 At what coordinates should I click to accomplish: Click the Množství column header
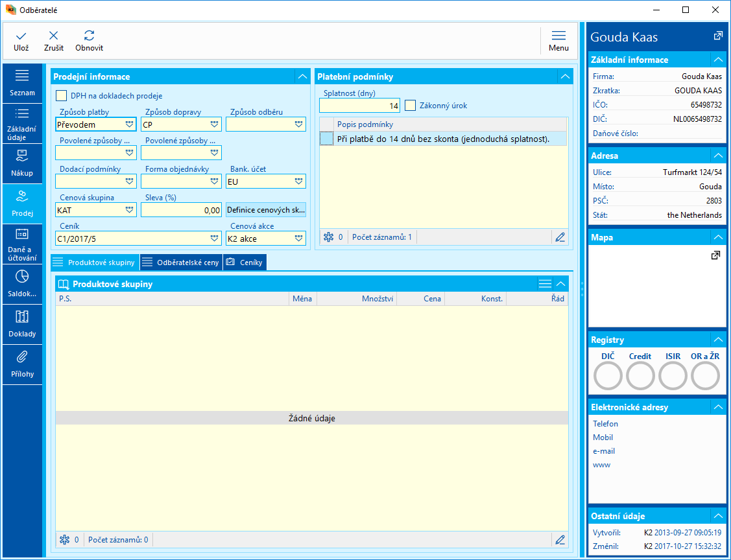pyautogui.click(x=357, y=299)
